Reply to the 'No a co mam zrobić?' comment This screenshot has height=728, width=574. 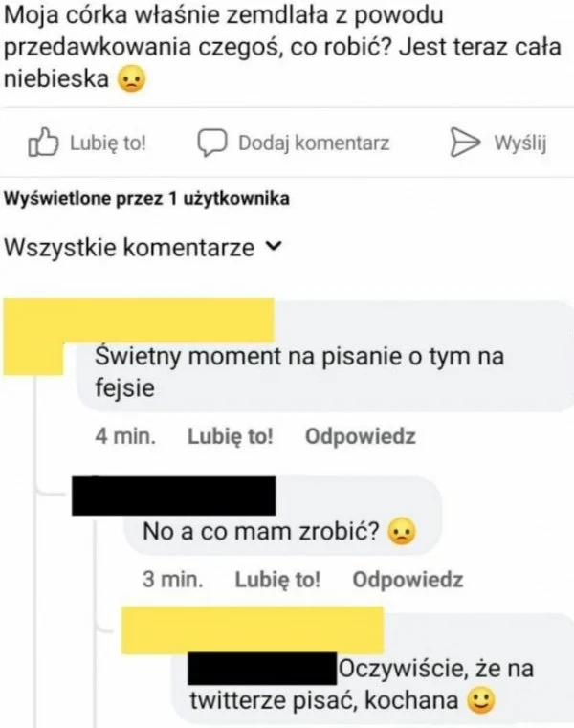(408, 580)
